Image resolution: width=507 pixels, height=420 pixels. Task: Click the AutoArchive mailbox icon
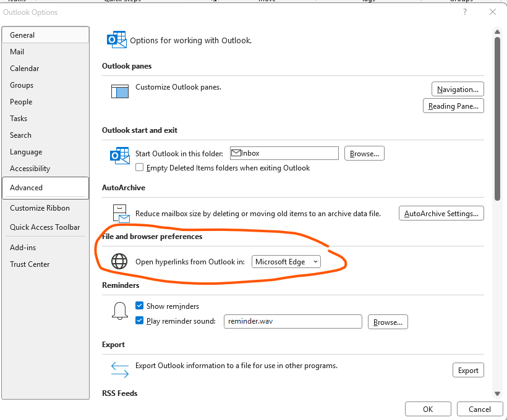121,214
